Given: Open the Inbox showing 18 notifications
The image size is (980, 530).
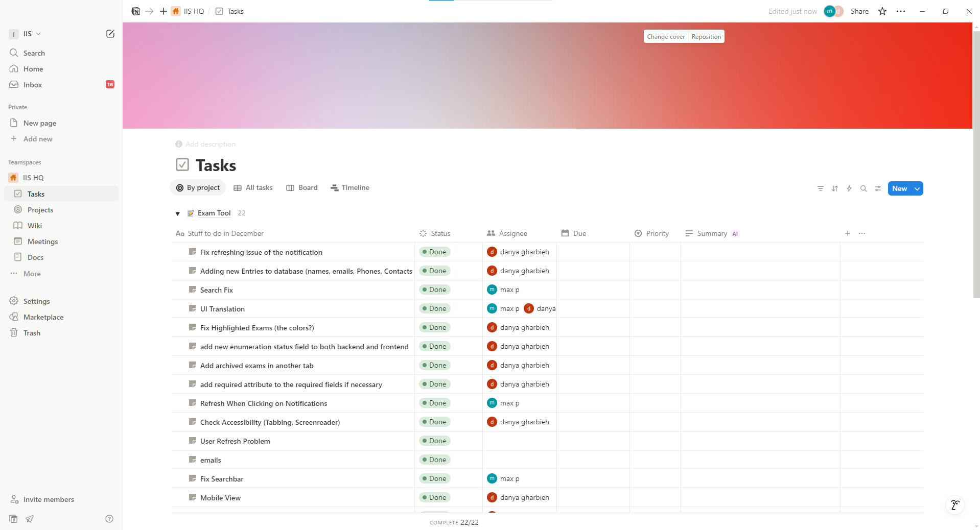Looking at the screenshot, I should (x=33, y=85).
